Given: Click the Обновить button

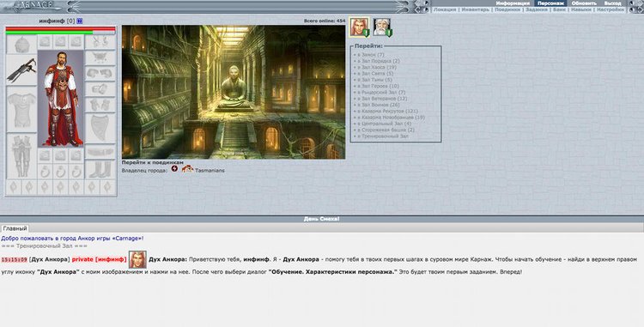Looking at the screenshot, I should point(584,3).
